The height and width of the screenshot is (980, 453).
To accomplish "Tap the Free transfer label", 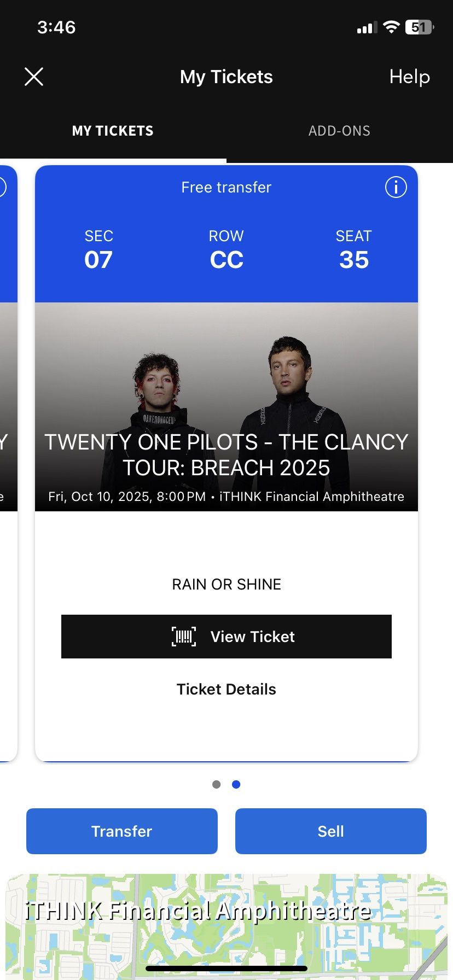I will 226,187.
